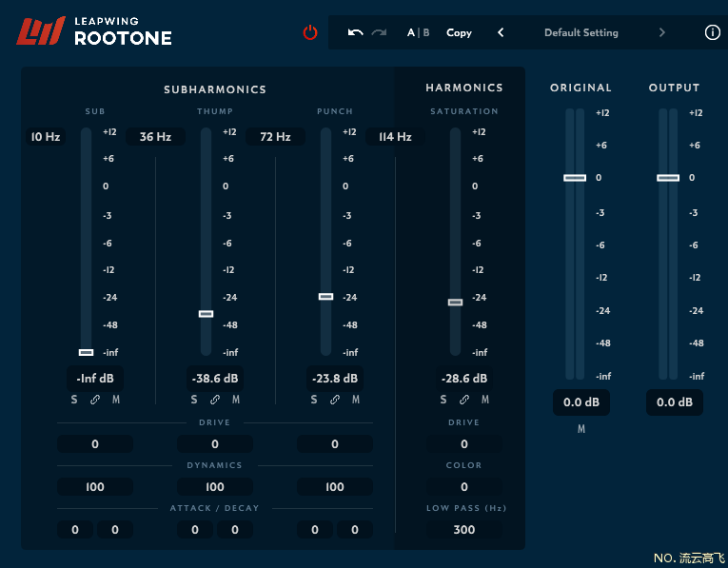
Task: Click the +12 mark on the Output scale
Action: coord(696,113)
